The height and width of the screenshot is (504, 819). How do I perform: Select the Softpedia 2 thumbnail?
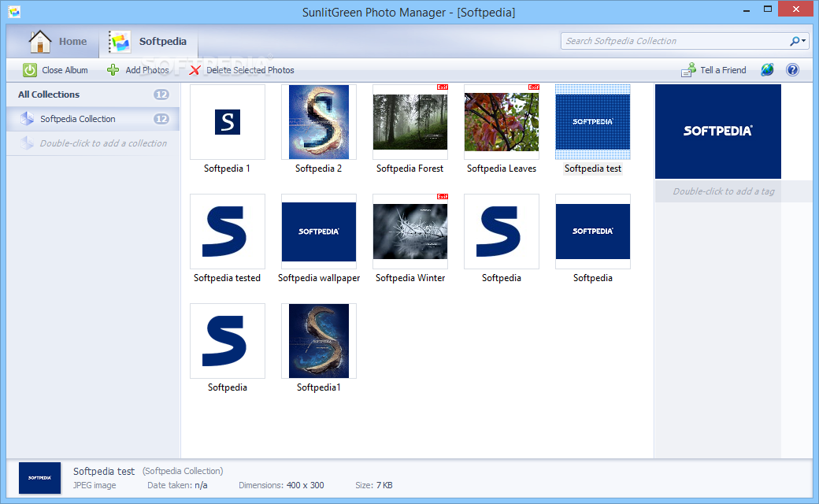point(319,122)
